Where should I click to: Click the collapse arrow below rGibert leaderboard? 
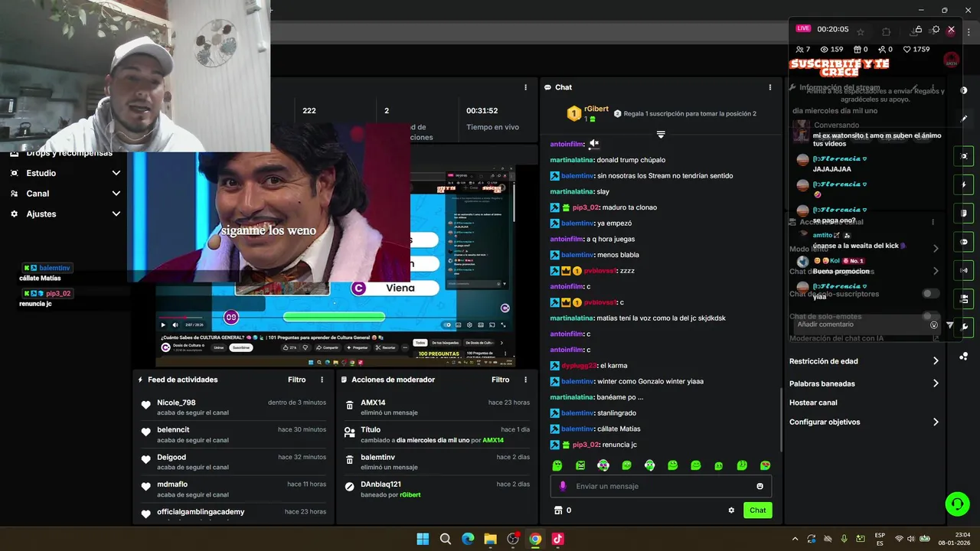[x=661, y=134]
